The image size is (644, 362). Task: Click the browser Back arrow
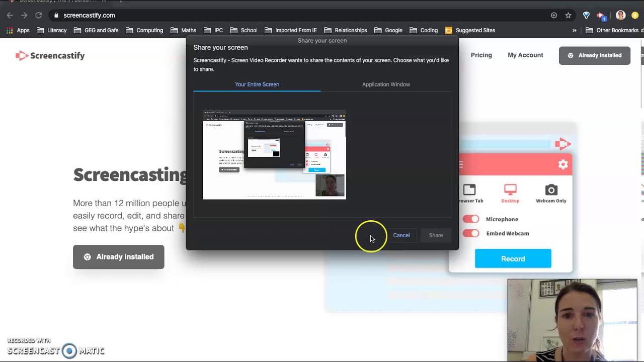tap(10, 15)
